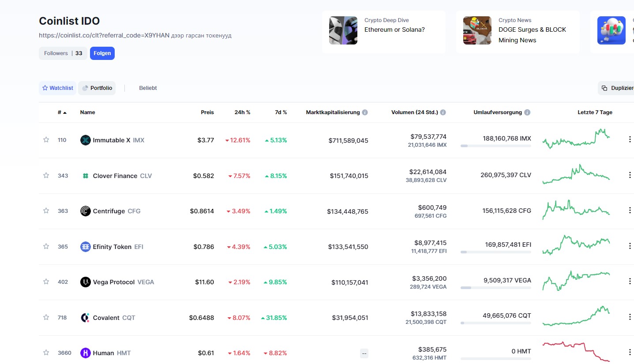The height and width of the screenshot is (364, 634).
Task: Sort by 7d % column
Action: (281, 112)
